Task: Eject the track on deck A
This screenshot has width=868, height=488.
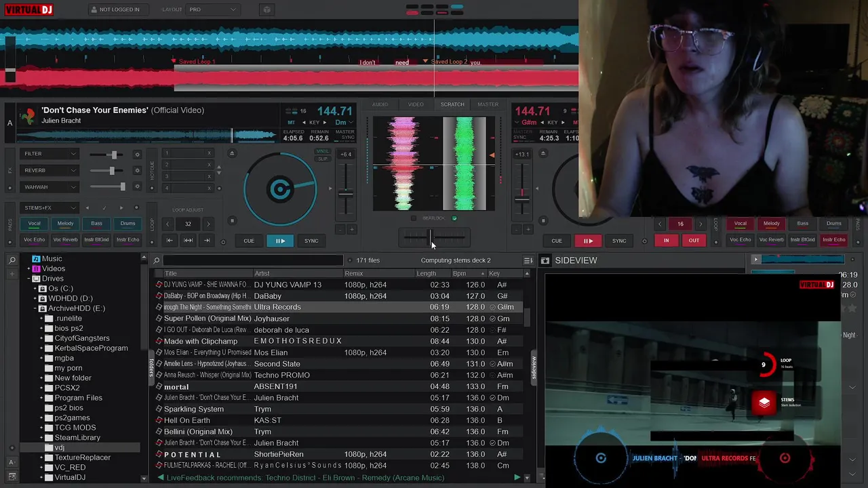Action: pyautogui.click(x=232, y=153)
